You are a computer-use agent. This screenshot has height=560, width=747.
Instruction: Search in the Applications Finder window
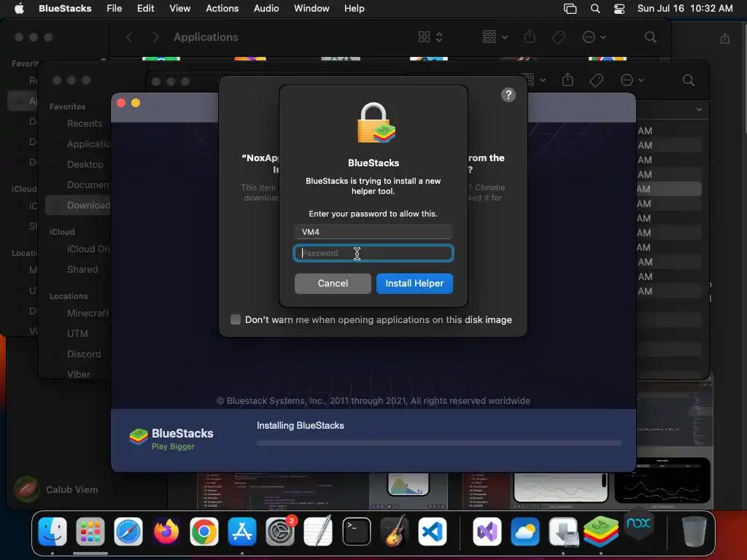650,37
